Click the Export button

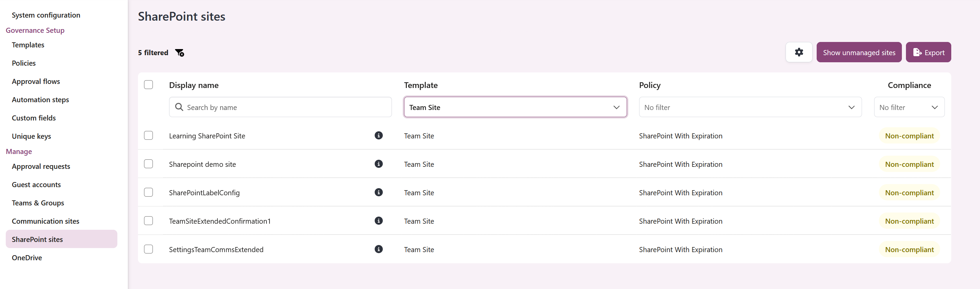928,52
